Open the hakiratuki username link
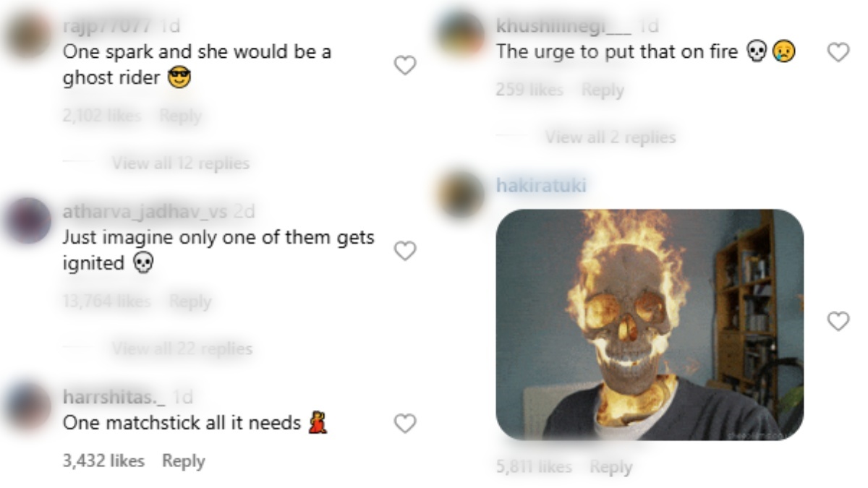868x488 pixels. point(541,186)
